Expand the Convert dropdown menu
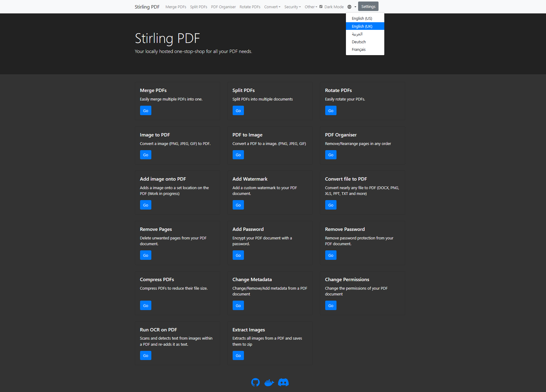This screenshot has width=546, height=392. click(x=272, y=7)
